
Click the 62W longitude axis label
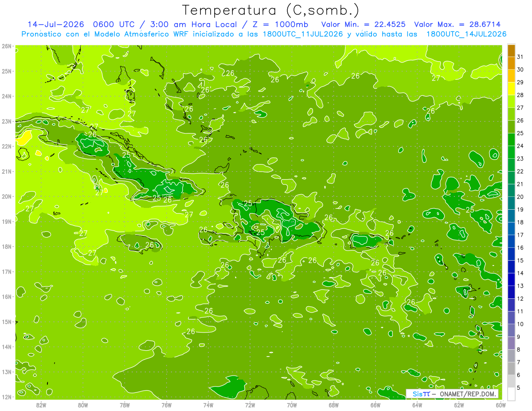point(459,405)
